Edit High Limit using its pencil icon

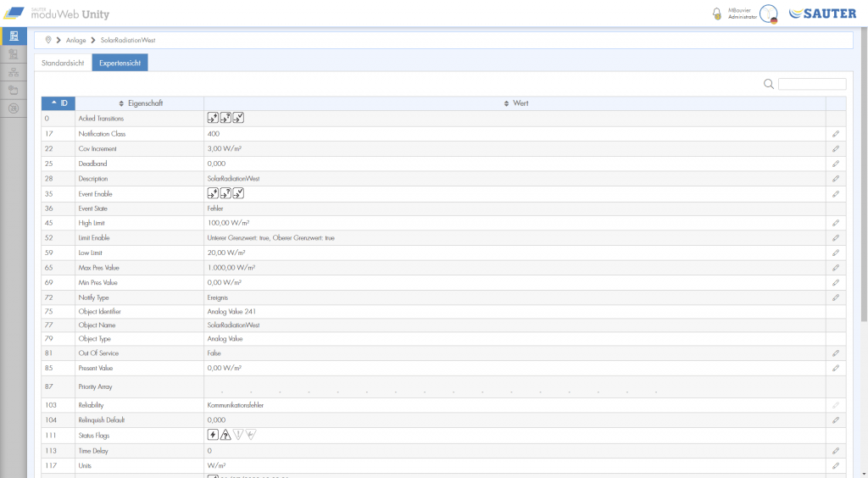click(835, 223)
